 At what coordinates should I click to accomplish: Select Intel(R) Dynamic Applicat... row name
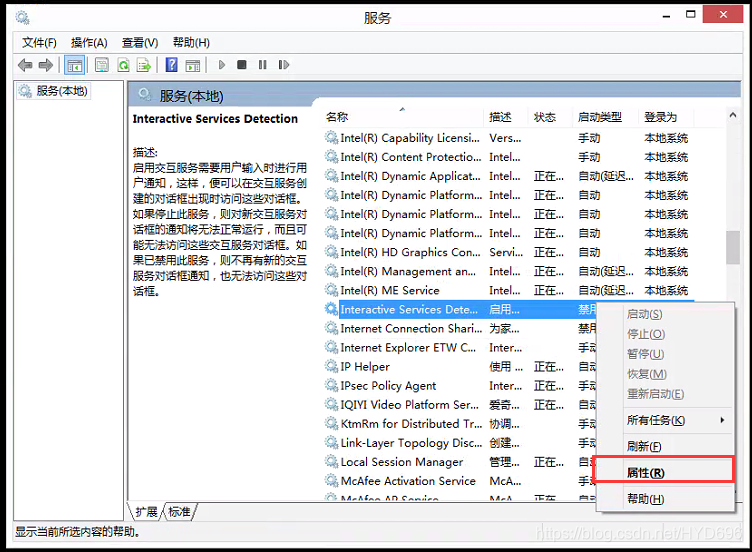[410, 176]
